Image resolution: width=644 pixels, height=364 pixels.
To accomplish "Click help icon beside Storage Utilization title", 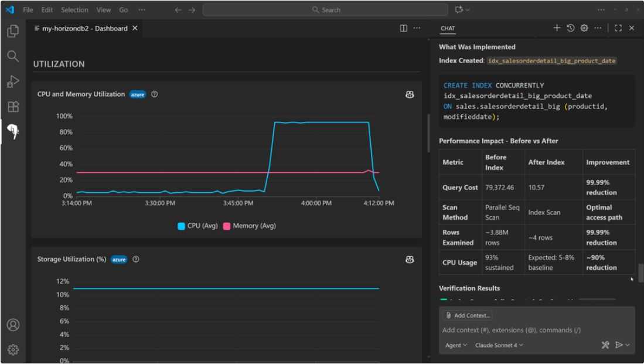I will click(136, 260).
